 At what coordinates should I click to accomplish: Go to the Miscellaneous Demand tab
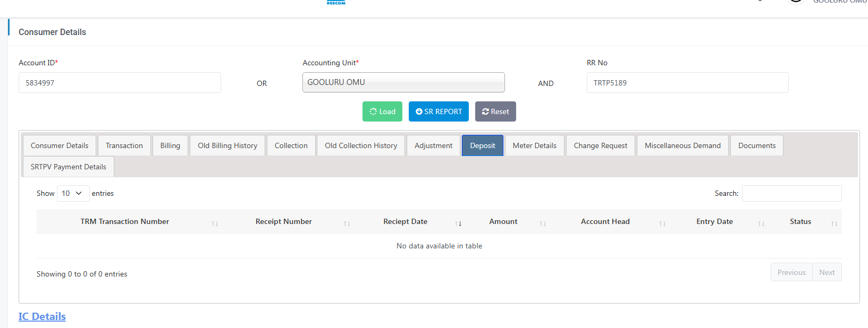point(682,145)
